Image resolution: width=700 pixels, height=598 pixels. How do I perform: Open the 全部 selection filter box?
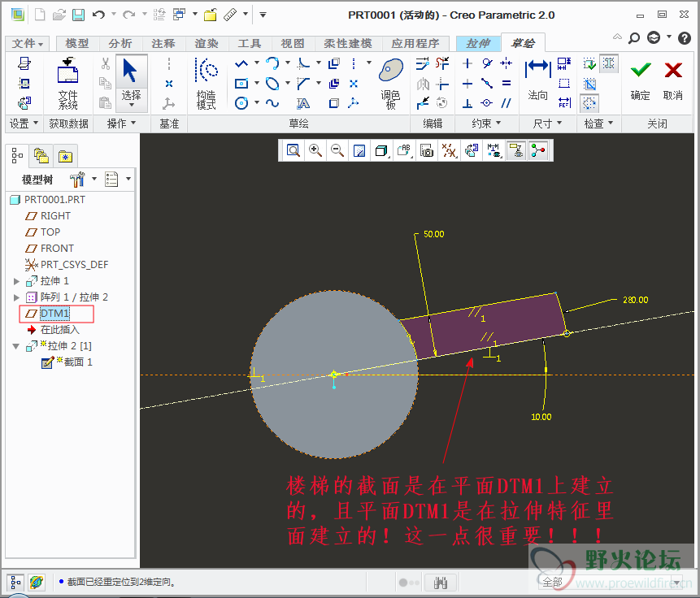click(611, 582)
